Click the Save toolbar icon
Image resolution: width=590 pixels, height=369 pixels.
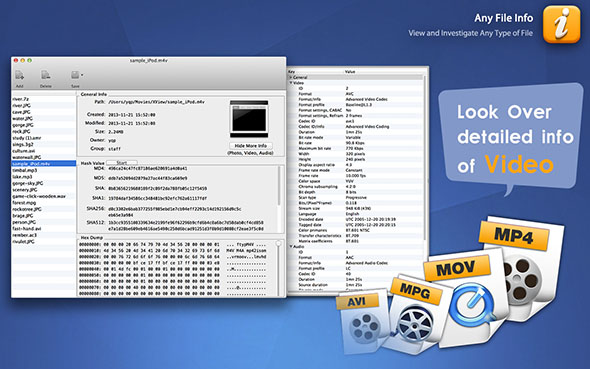[x=75, y=75]
